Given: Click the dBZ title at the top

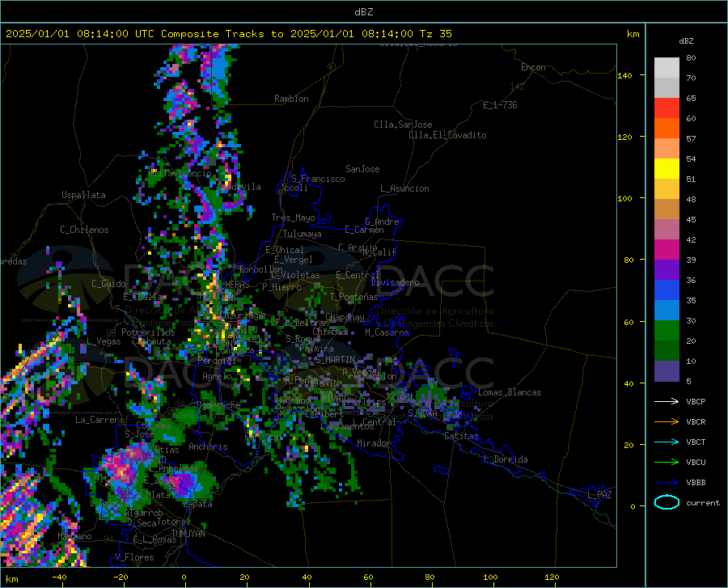Looking at the screenshot, I should point(363,12).
